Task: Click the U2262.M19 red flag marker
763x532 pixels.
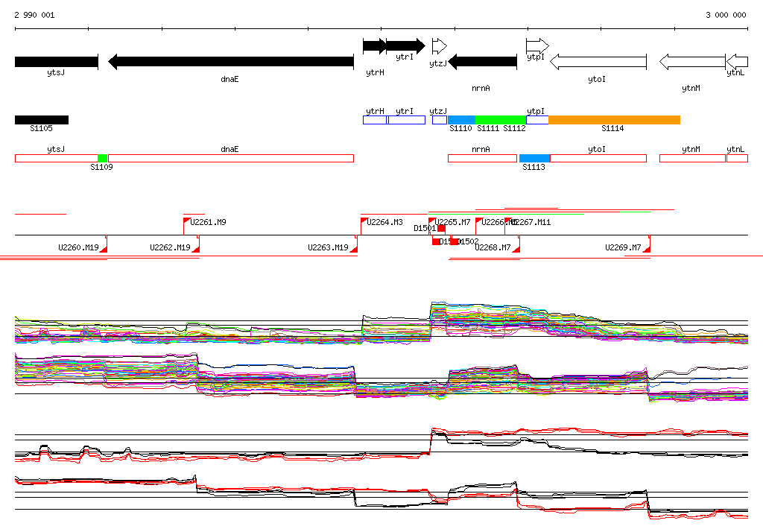Action: pos(196,249)
